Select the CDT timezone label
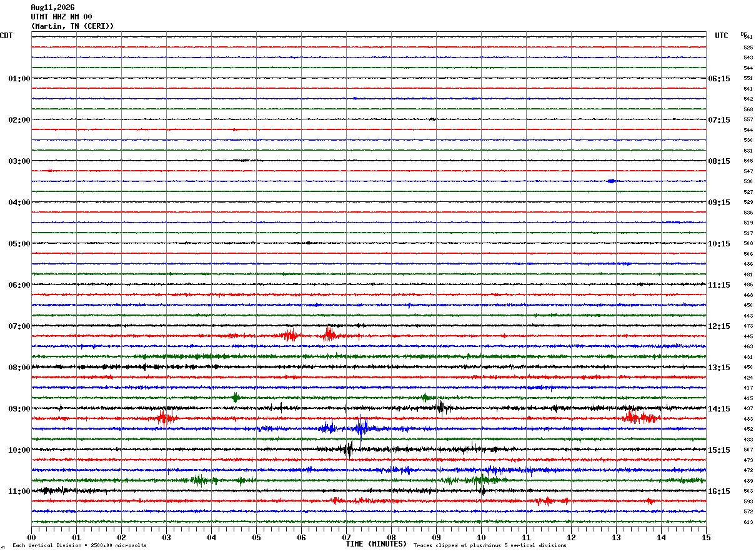Screen dimensions: 756x554 6,36
